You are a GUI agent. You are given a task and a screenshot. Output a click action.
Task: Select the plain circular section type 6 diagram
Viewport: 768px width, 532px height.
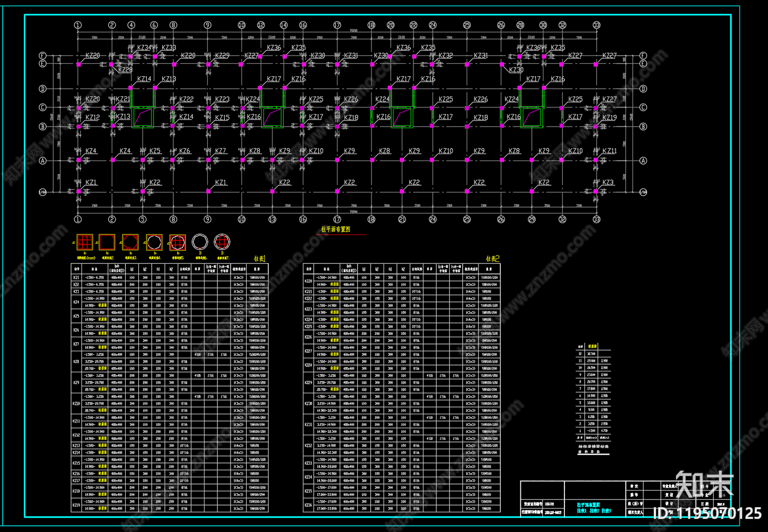[200, 242]
